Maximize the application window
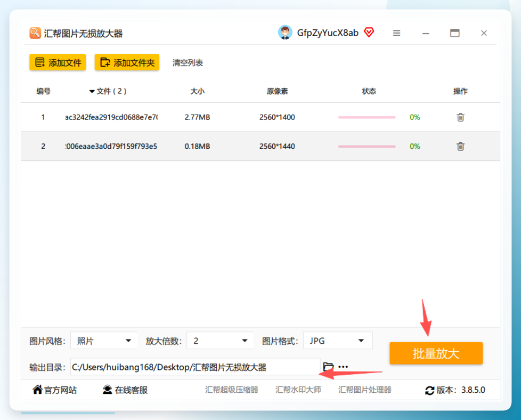Screen dimensions: 521x420 454,33
